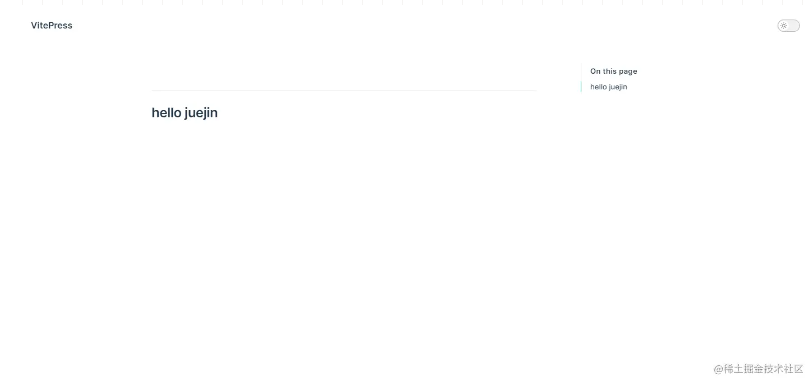The image size is (812, 378).
Task: Click the "hello juejin" main heading
Action: tap(184, 113)
